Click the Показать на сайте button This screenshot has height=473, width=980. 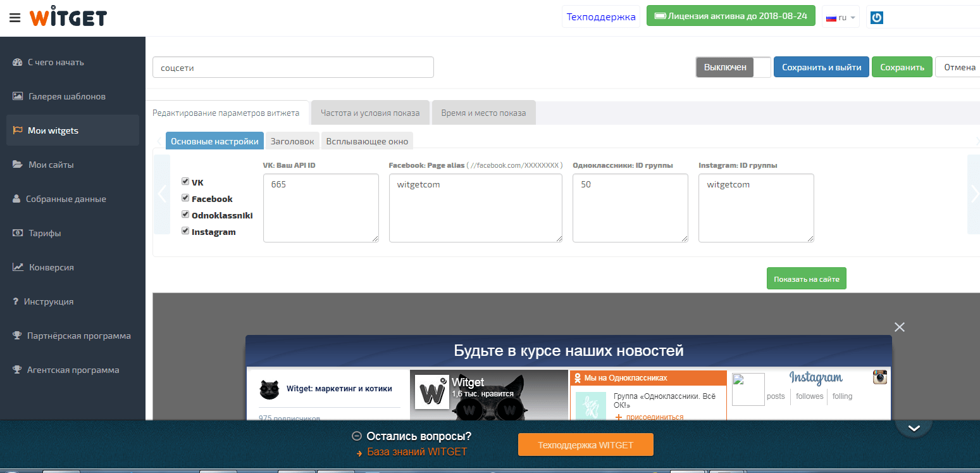(807, 278)
